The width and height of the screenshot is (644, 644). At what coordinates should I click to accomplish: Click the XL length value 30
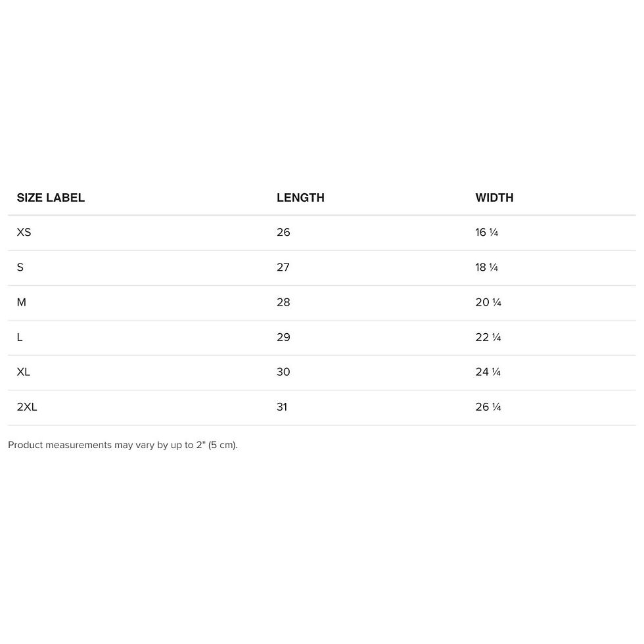(x=283, y=372)
